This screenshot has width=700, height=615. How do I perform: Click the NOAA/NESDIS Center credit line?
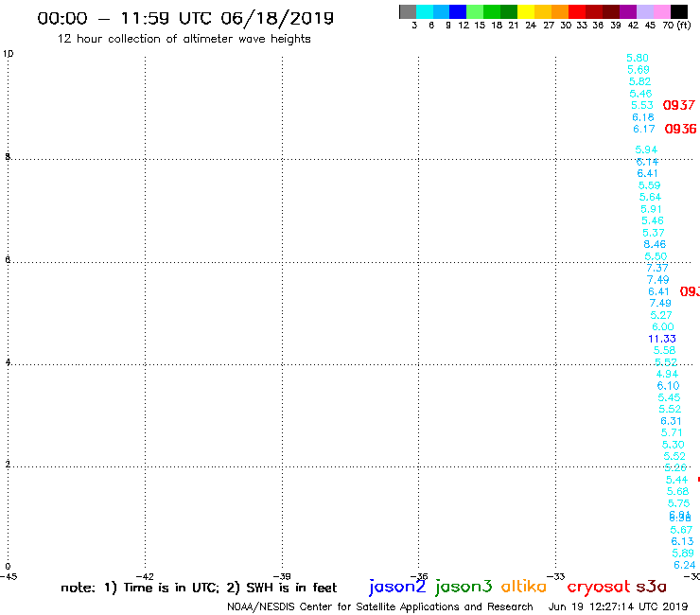coord(380,607)
